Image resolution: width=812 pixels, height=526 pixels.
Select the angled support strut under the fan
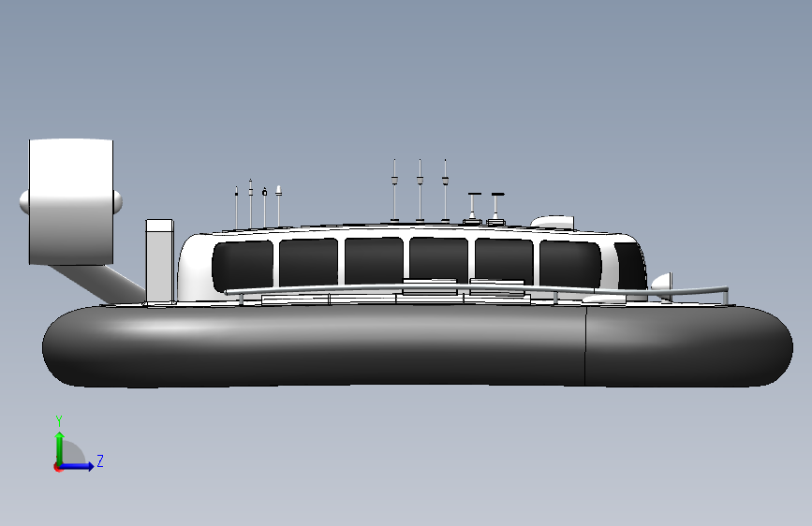click(98, 284)
